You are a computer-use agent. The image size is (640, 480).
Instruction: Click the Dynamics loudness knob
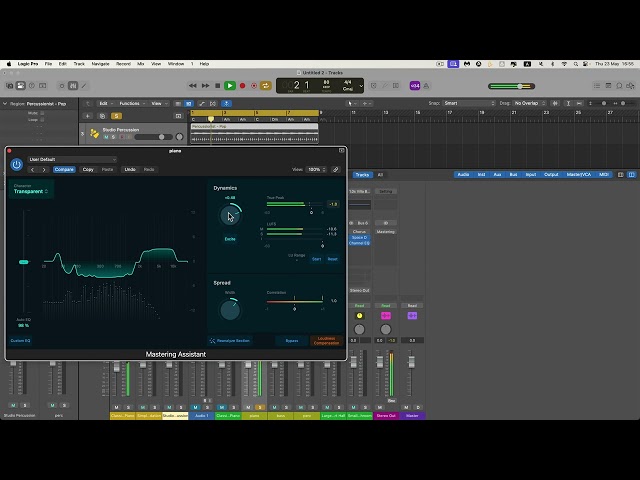pyautogui.click(x=230, y=216)
